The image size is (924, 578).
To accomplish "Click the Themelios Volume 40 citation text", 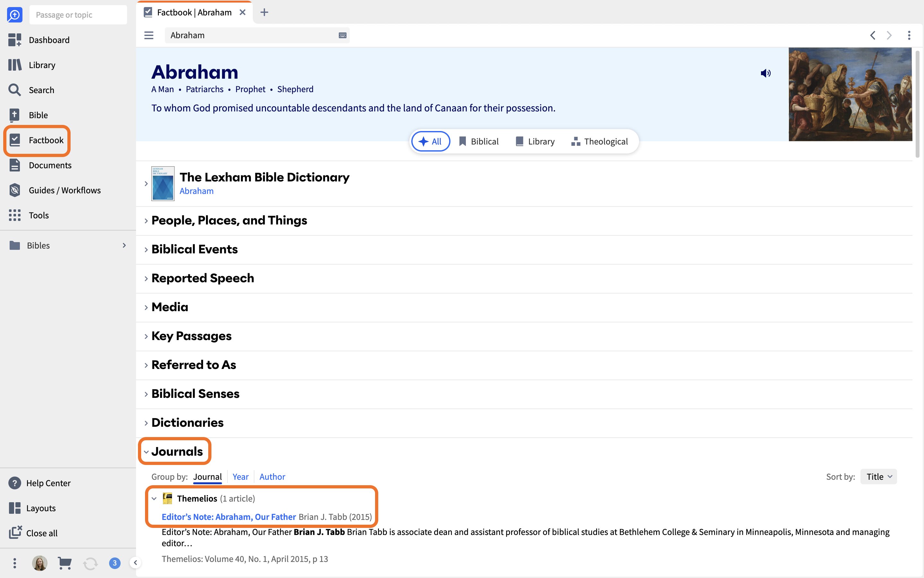I will (x=245, y=559).
